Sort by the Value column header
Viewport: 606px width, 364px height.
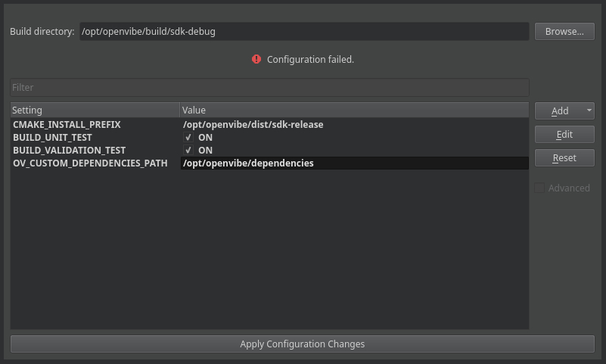[353, 110]
